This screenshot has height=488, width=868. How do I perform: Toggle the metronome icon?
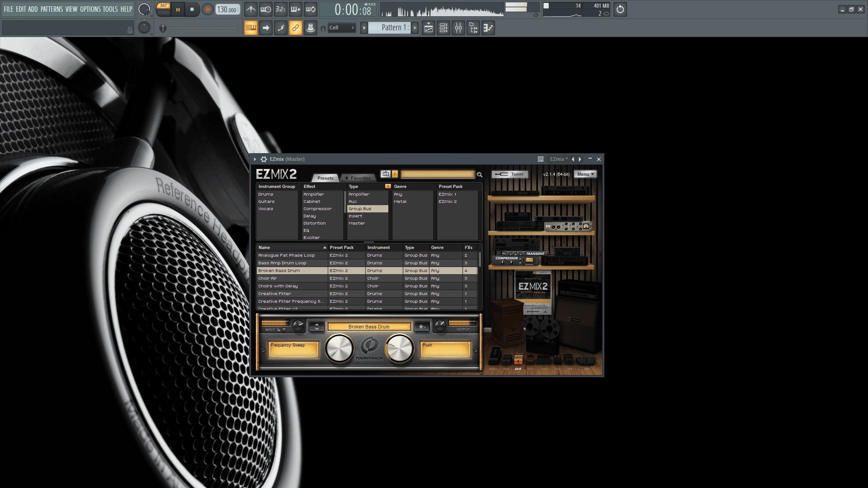pyautogui.click(x=251, y=9)
